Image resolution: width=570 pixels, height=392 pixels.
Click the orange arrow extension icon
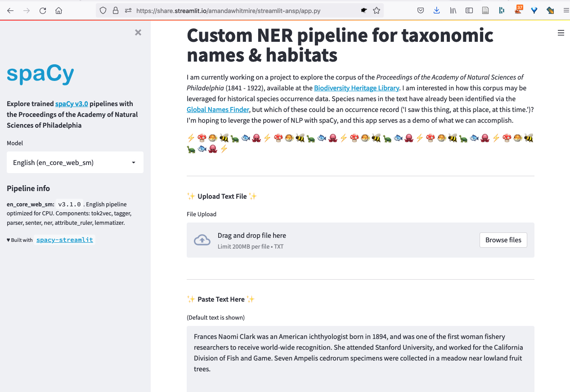550,10
